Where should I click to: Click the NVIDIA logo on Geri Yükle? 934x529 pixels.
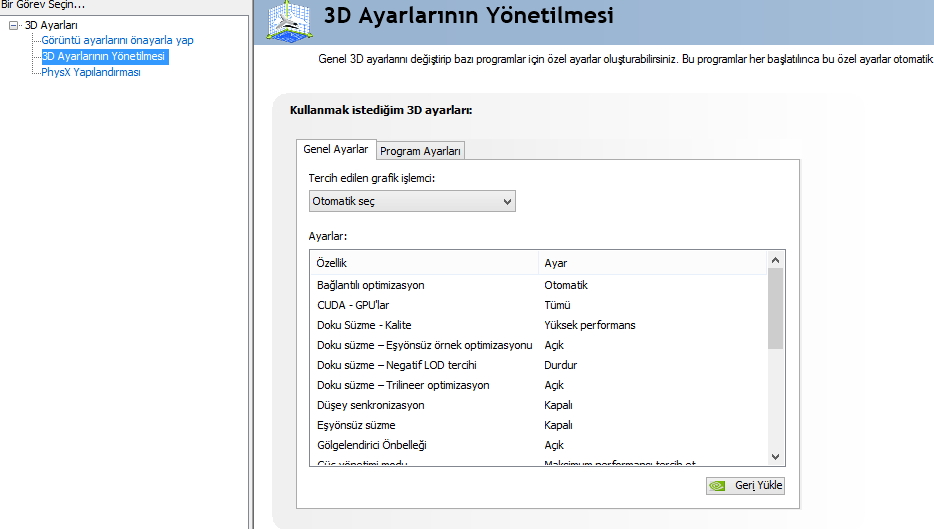pyautogui.click(x=718, y=486)
